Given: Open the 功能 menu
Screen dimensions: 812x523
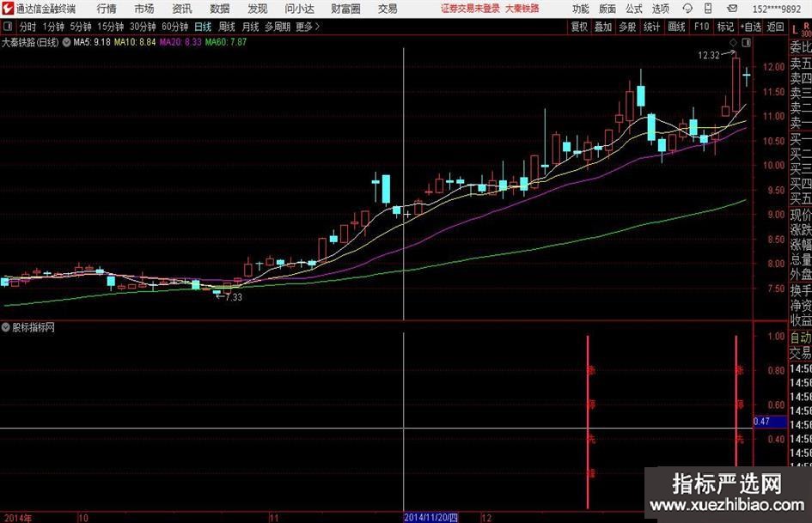Looking at the screenshot, I should coord(581,9).
